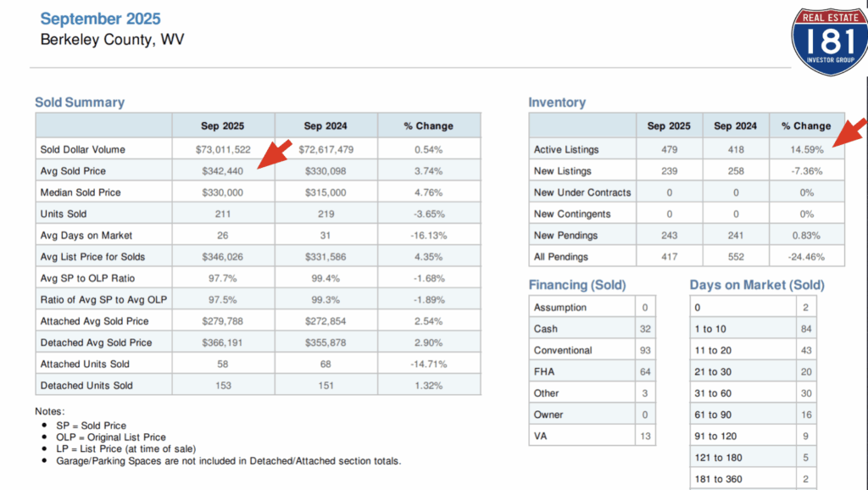Click the FHA financing count of 64
This screenshot has width=868, height=490.
644,371
